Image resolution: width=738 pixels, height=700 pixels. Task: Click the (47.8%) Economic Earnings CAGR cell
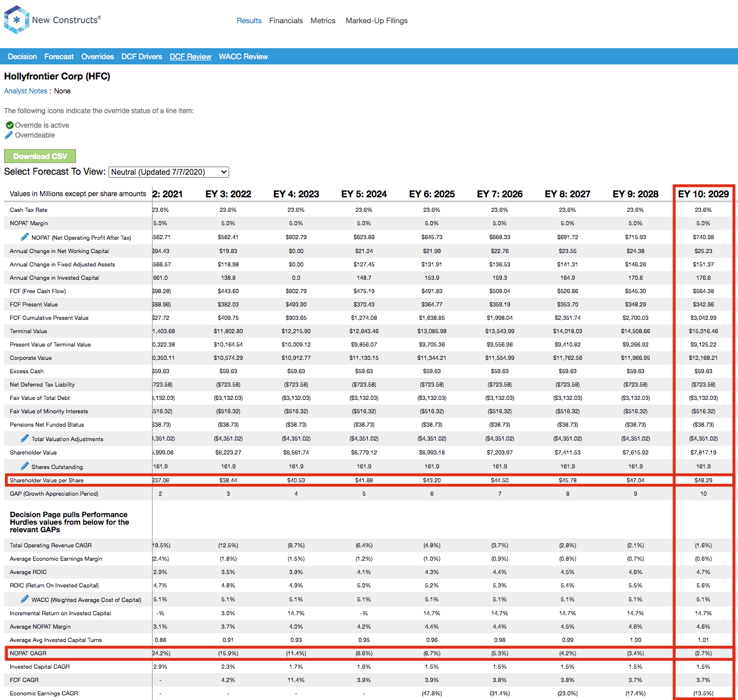click(x=432, y=694)
